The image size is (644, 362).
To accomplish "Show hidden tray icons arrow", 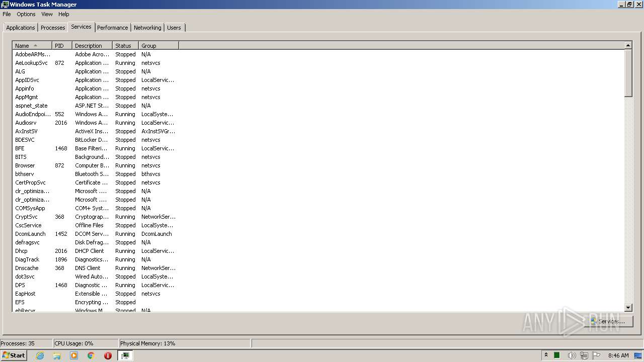I will (x=546, y=355).
